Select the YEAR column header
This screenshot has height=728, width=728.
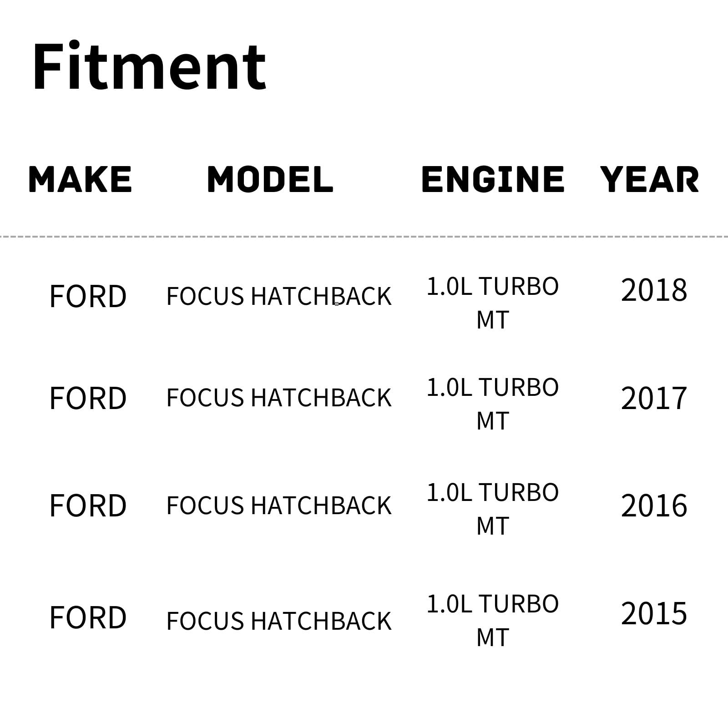click(x=649, y=179)
